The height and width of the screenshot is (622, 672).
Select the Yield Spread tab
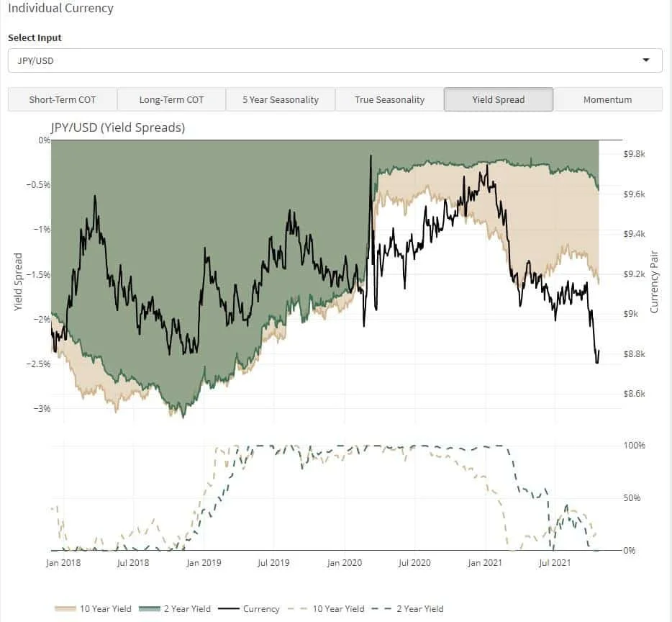[x=499, y=99]
